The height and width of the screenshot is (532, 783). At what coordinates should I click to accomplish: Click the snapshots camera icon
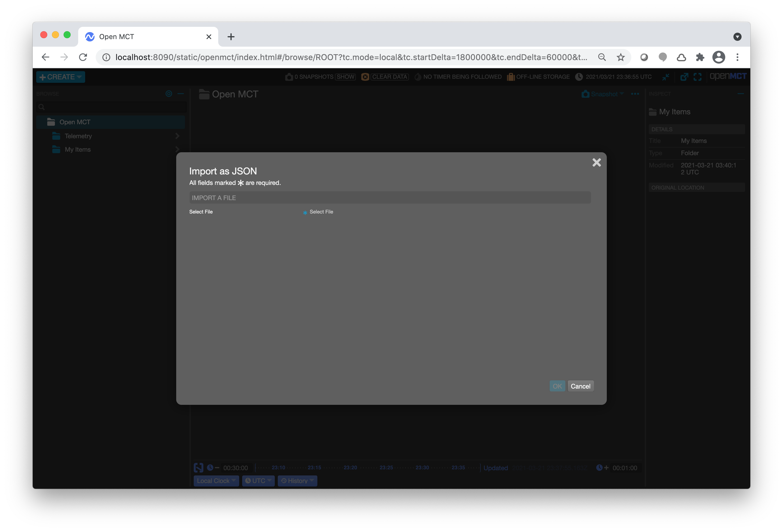289,77
